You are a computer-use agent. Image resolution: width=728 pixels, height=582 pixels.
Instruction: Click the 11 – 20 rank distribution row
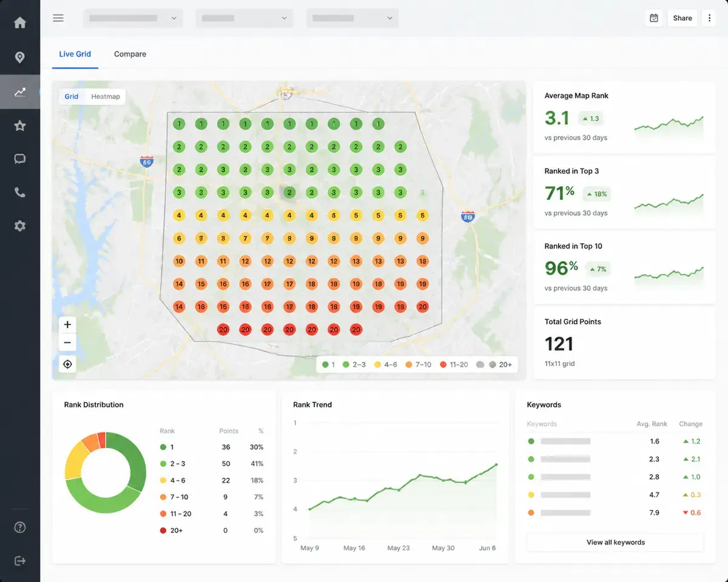(x=211, y=513)
